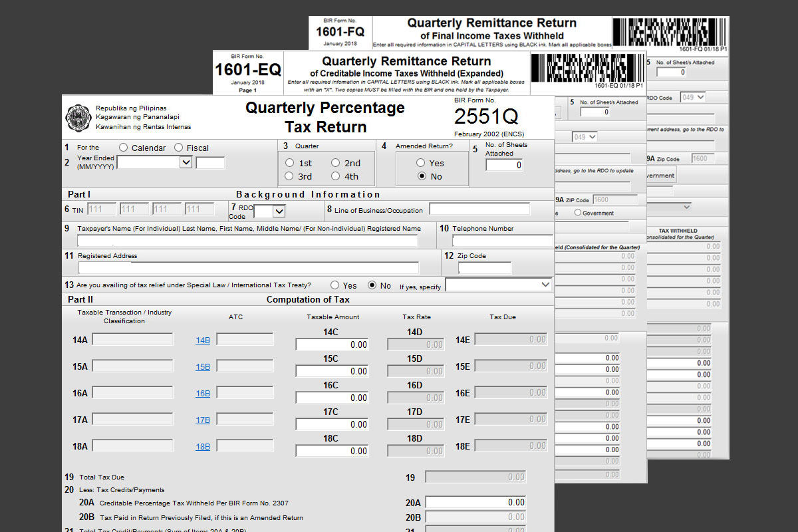Click the 14B ATC link

tap(202, 340)
